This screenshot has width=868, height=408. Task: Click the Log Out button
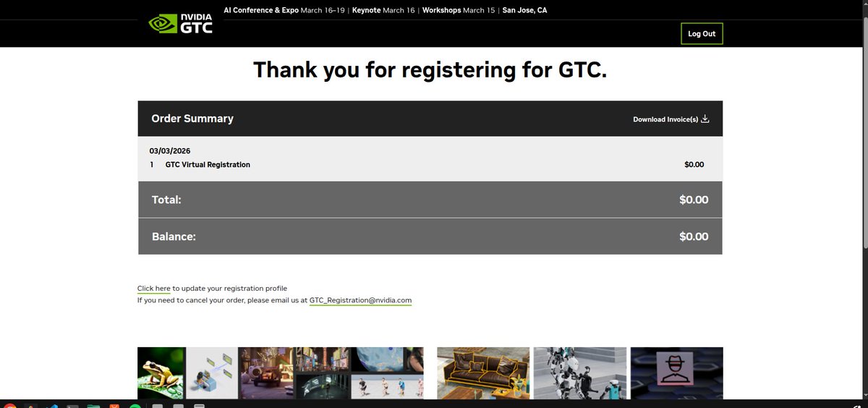click(x=702, y=34)
